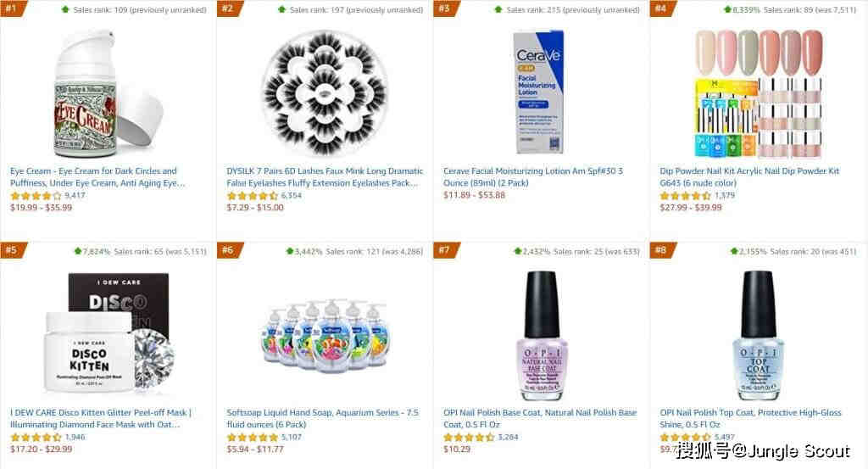Open I DEW CARE Disco Kitten title link
This screenshot has height=469, width=868.
pos(101,419)
